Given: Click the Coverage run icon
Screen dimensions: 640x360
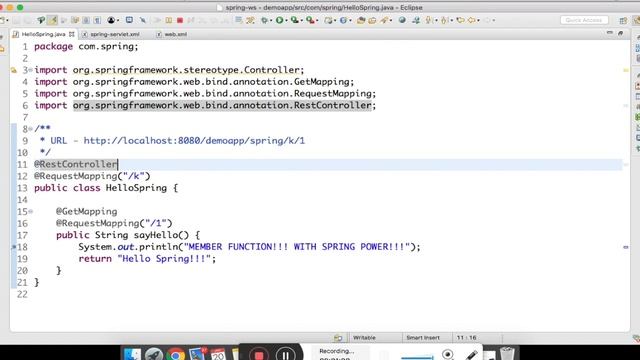Looking at the screenshot, I should [294, 20].
